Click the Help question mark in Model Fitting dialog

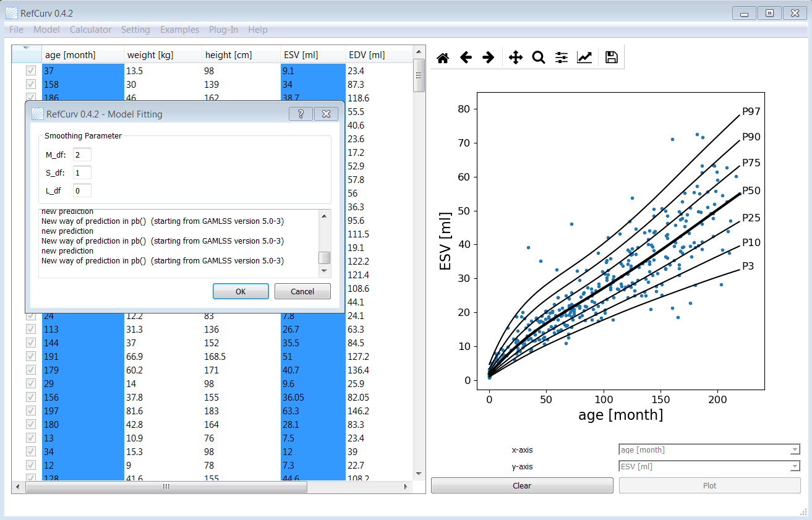click(x=301, y=114)
